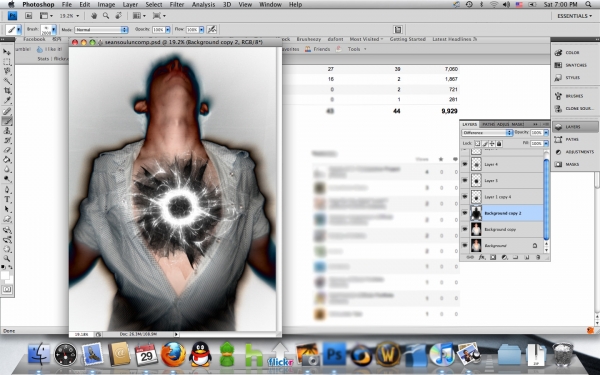Select the Custom Shape tool
Screen dimensions: 600x375
click(x=7, y=219)
